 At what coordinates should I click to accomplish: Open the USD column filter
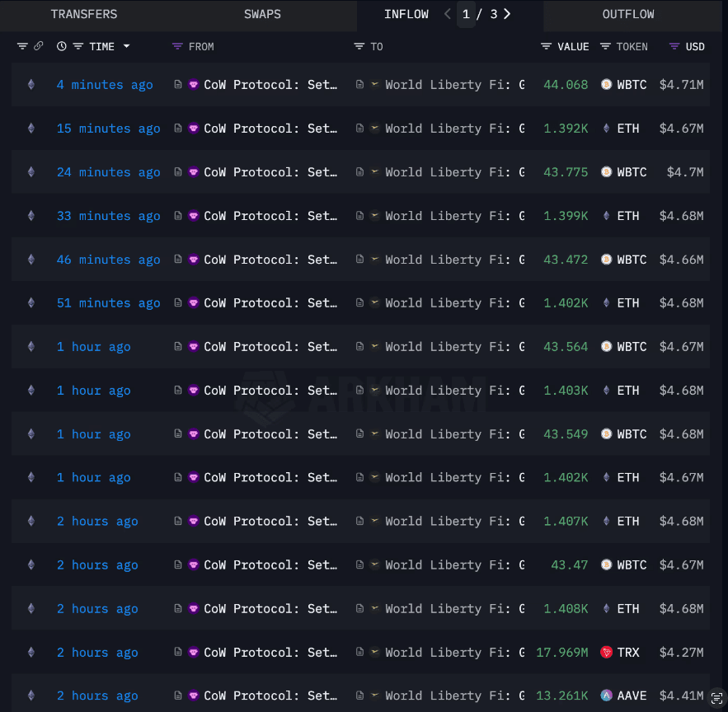pos(674,46)
